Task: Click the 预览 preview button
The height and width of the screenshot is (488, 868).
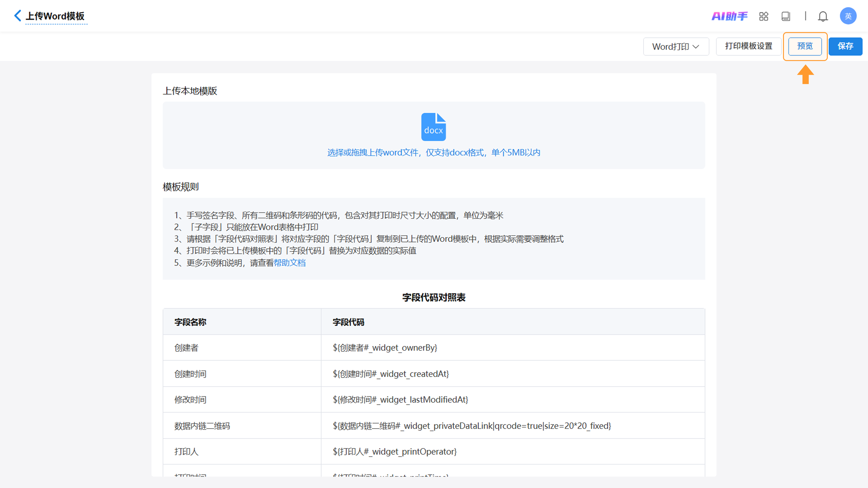Action: [805, 46]
